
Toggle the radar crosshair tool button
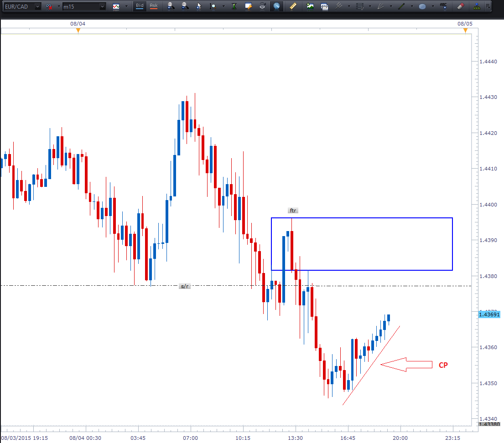pyautogui.click(x=277, y=6)
